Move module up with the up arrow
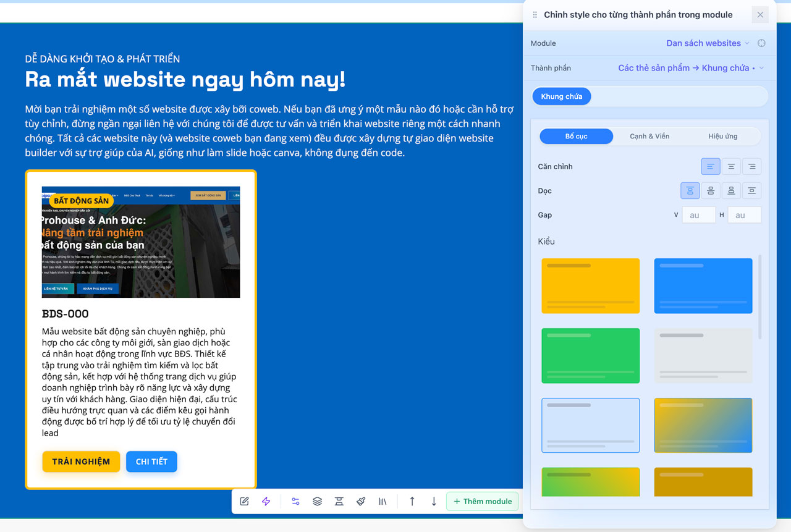Image resolution: width=791 pixels, height=532 pixels. (x=412, y=501)
